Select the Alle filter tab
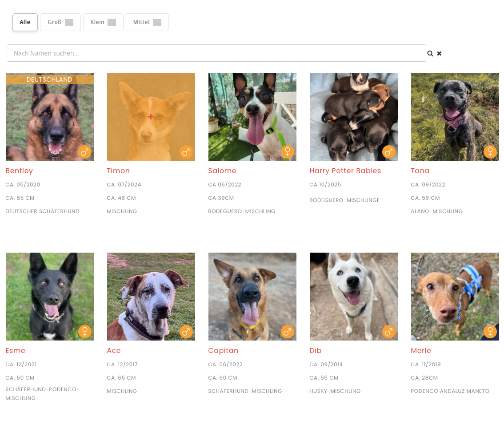The image size is (504, 428). point(25,22)
